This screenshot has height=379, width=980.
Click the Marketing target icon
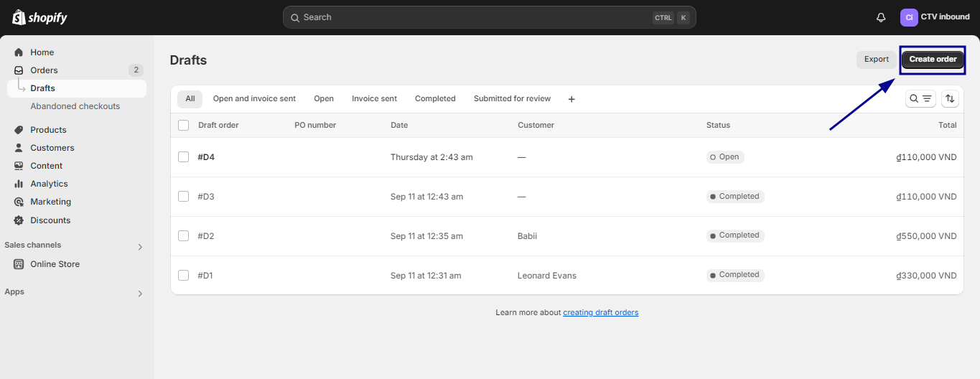click(x=19, y=202)
